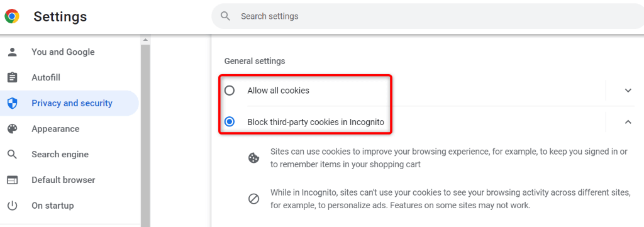This screenshot has height=227, width=644.
Task: Click the magnifier icon in search bar
Action: (x=225, y=16)
